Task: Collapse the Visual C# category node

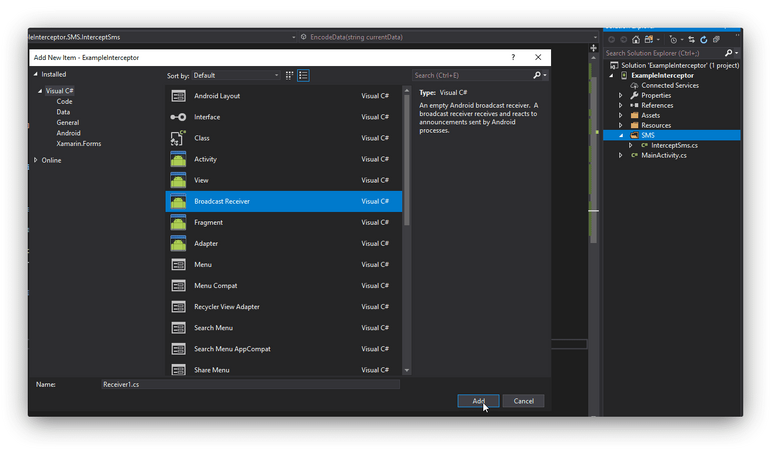Action: point(40,91)
